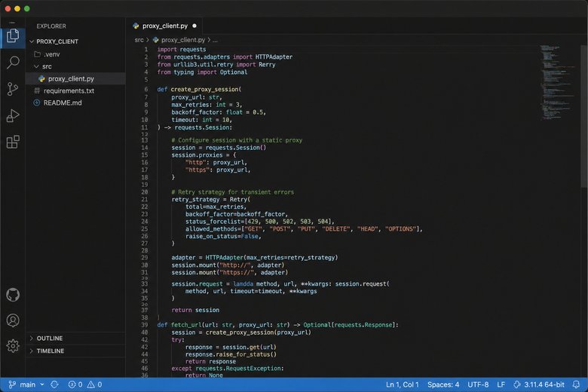Open README.md in the explorer
588x392 pixels.
pos(75,103)
